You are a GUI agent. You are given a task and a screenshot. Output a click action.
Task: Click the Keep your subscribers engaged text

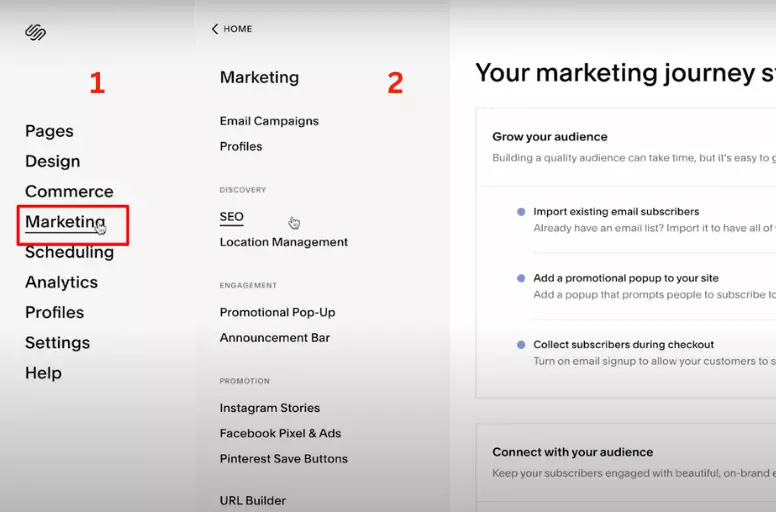(634, 473)
